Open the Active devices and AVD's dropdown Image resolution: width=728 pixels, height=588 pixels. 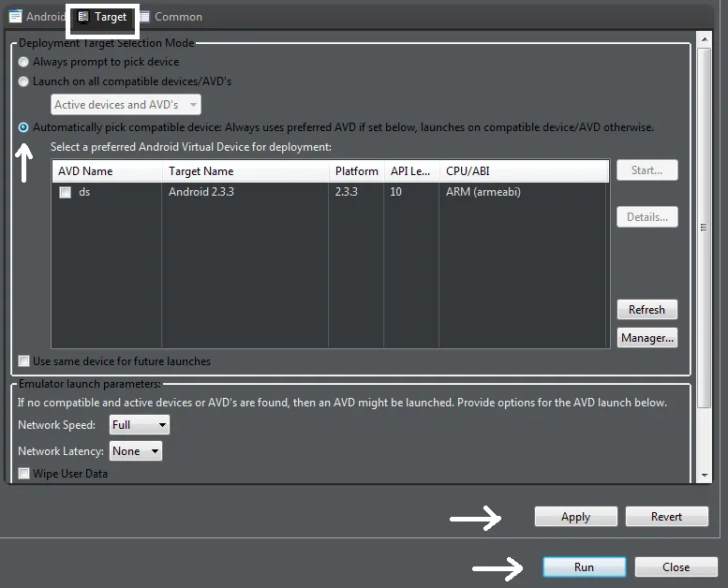[x=126, y=105]
